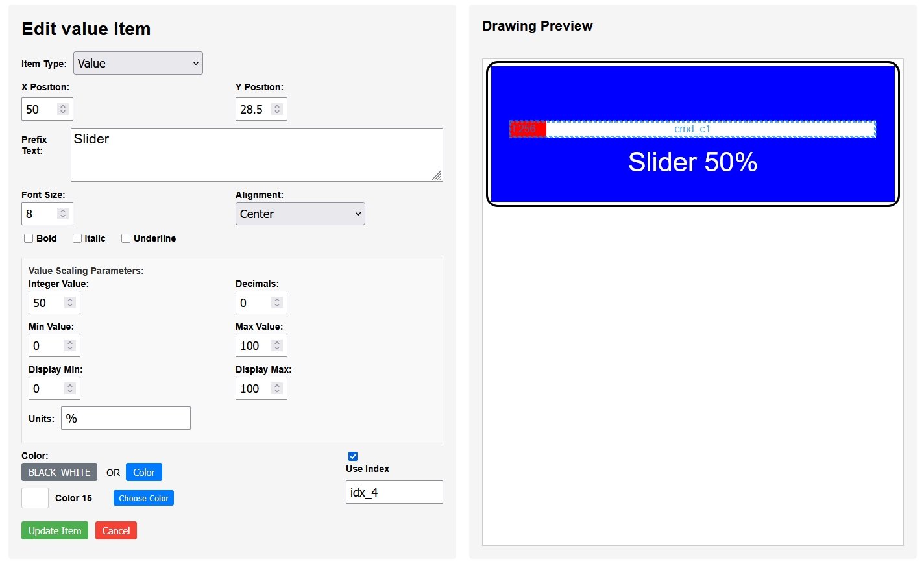Enable the Italic checkbox
The width and height of the screenshot is (924, 570).
[x=77, y=238]
